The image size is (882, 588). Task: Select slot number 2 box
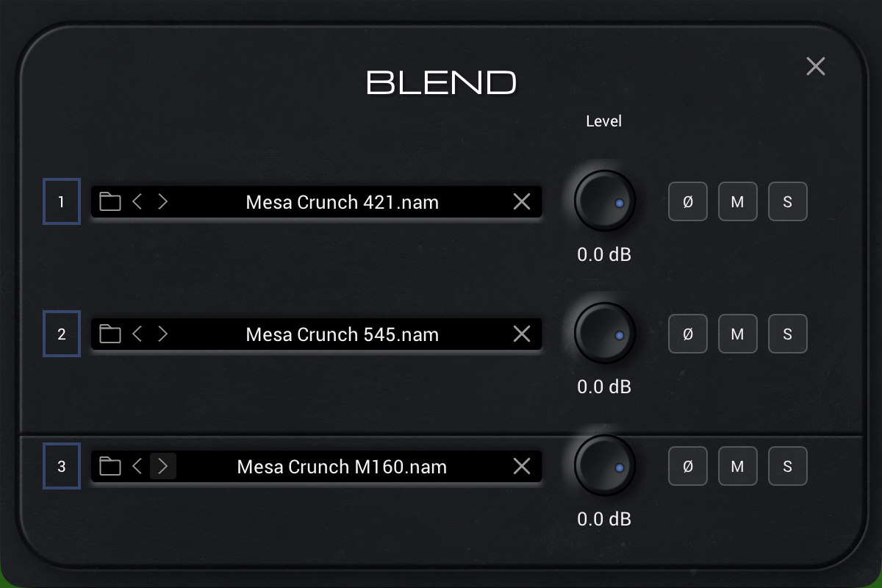pyautogui.click(x=62, y=334)
